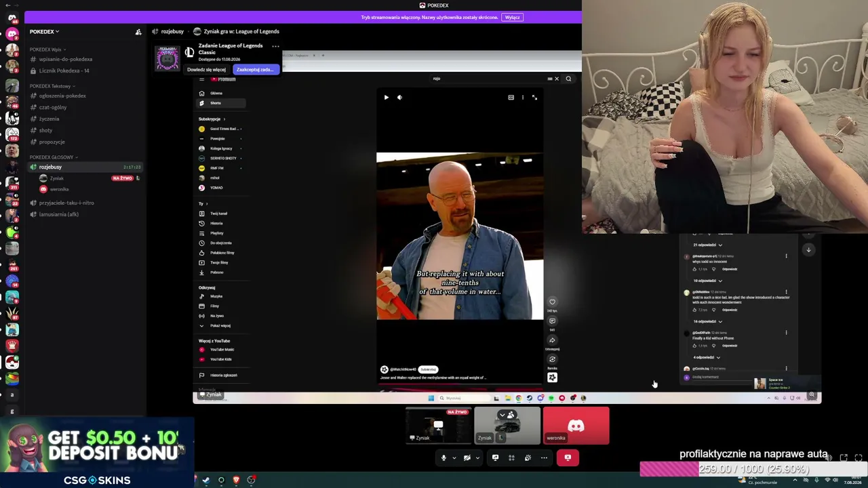Open the Brave browser taskbar icon
The image size is (868, 488).
(236, 481)
